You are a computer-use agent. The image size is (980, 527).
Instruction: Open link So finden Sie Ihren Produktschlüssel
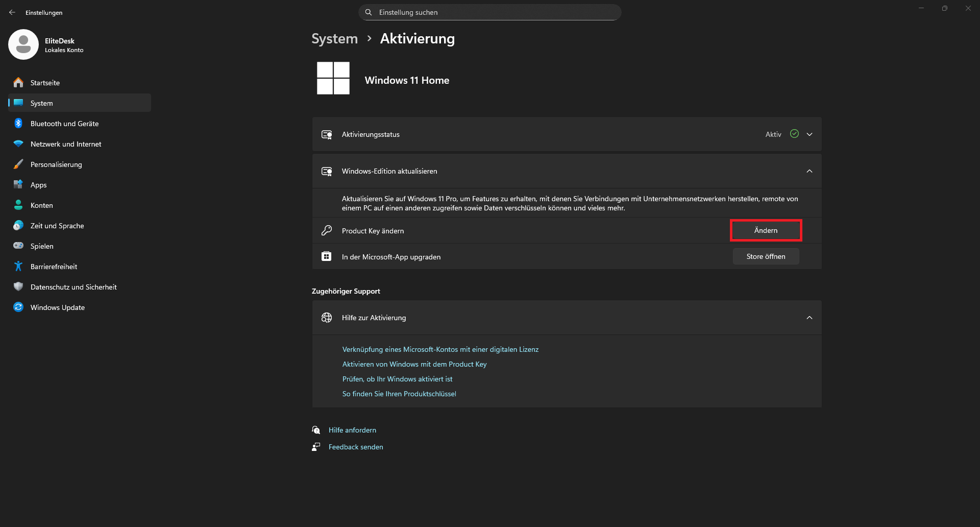[x=399, y=394]
